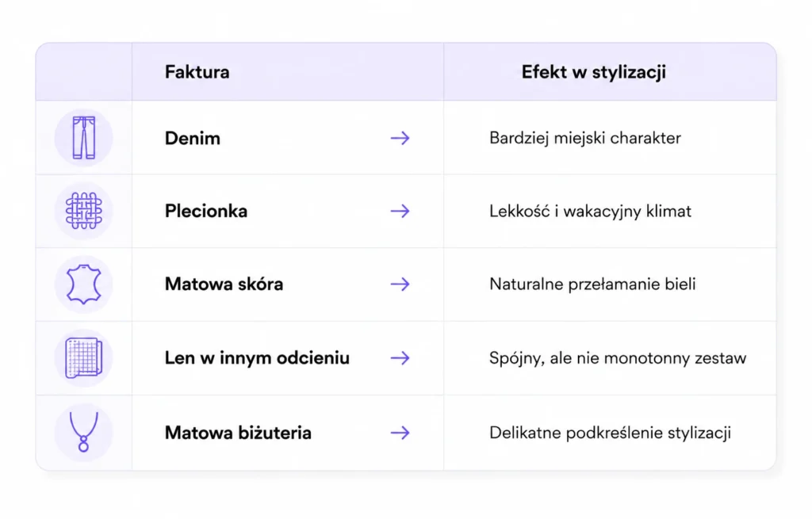Click the leather hide icon

(x=84, y=284)
